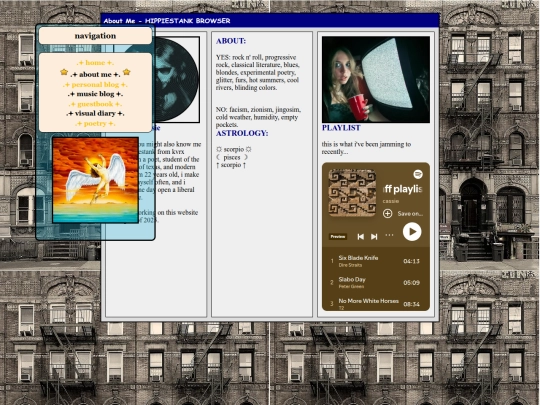
Task: Select the Six Blade Knife track
Action: pos(376,261)
